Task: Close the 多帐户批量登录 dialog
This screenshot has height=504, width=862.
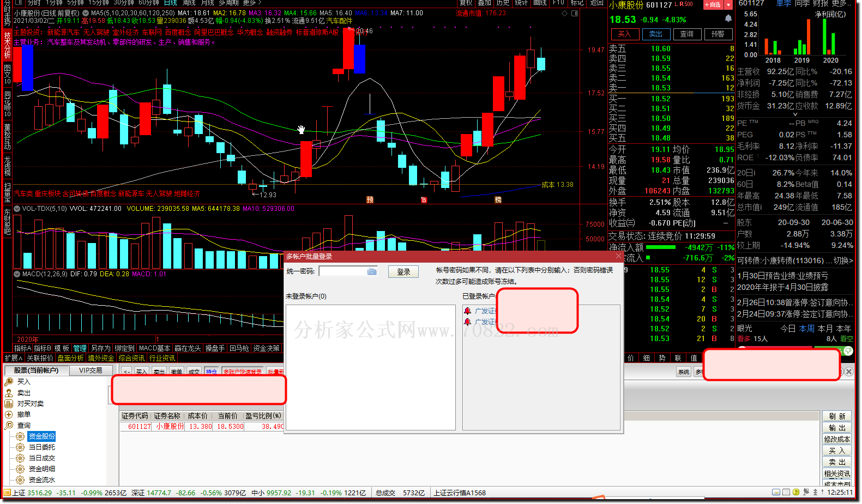Action: coord(618,256)
